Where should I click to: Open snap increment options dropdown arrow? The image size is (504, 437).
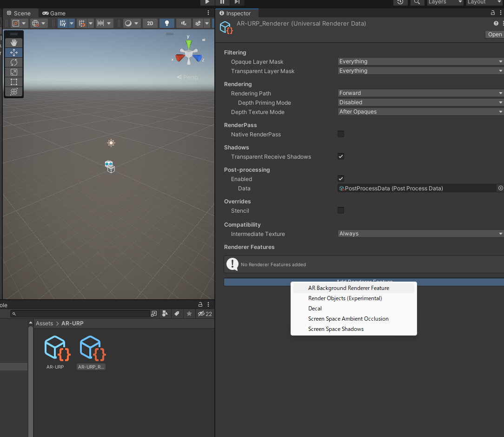pos(109,23)
